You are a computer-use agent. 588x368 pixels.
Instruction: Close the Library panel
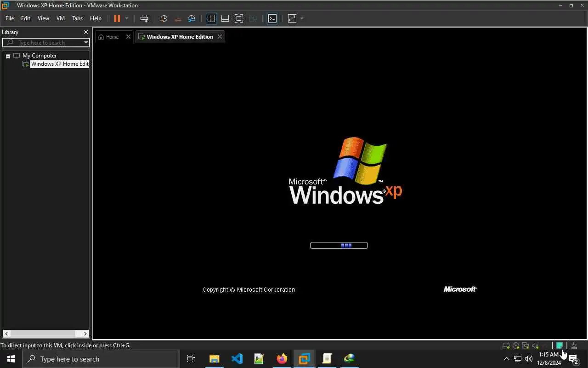coord(85,32)
